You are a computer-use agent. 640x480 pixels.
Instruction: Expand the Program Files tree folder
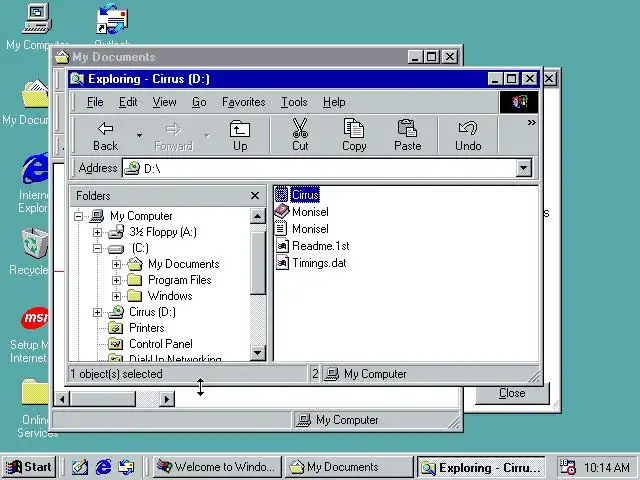click(x=116, y=280)
